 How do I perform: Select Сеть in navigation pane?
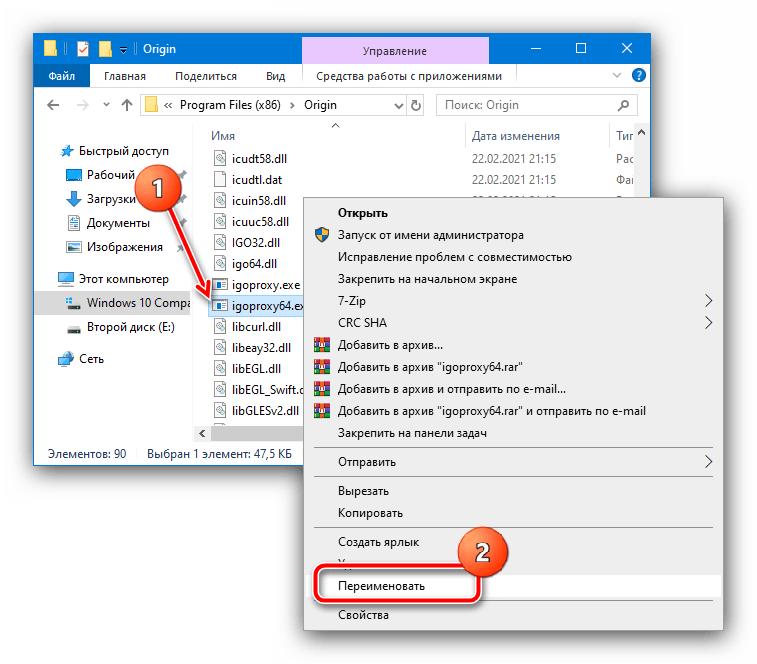(x=81, y=359)
